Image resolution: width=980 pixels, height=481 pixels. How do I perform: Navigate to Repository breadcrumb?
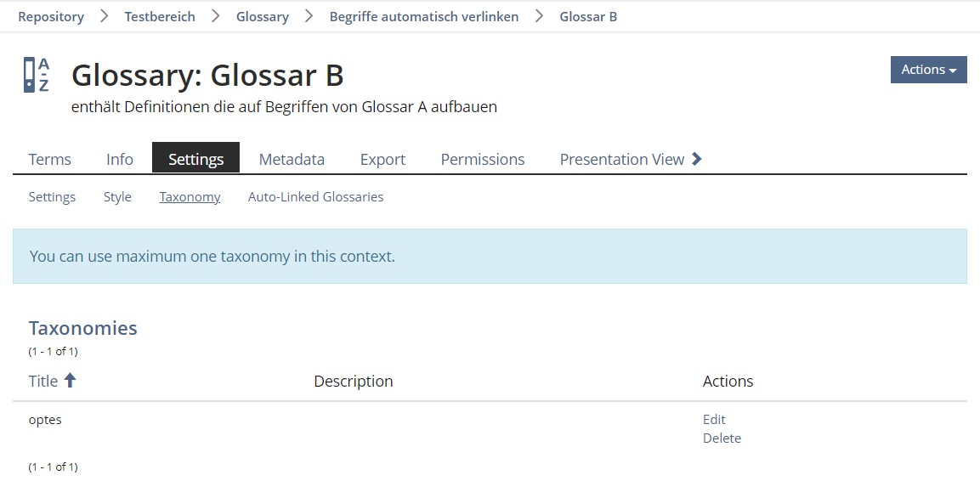(51, 16)
